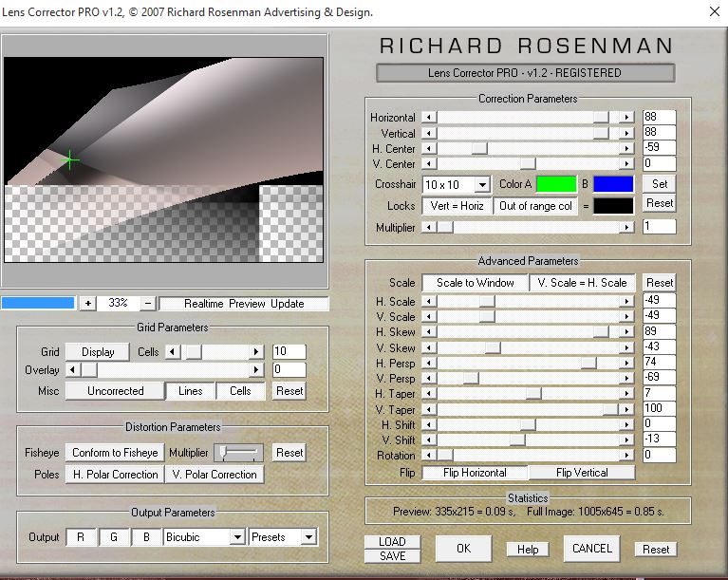
Task: Click V. Taper slider left arrow
Action: [429, 409]
